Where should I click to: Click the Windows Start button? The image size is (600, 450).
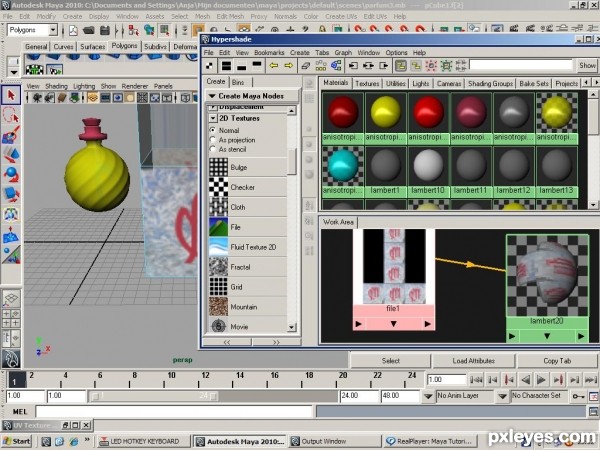16,441
